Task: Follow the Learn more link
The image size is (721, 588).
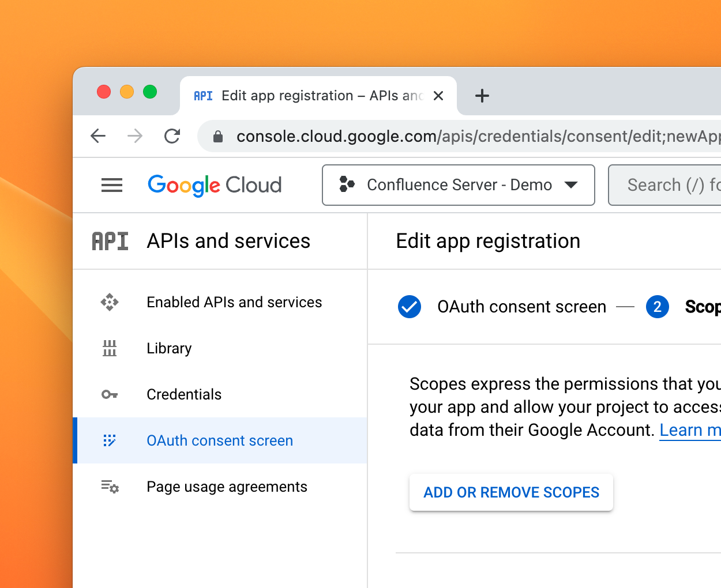Action: coord(690,430)
